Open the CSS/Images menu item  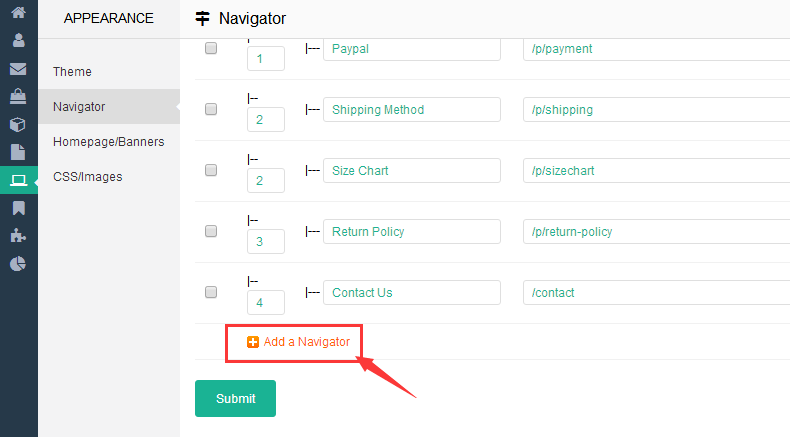(88, 176)
